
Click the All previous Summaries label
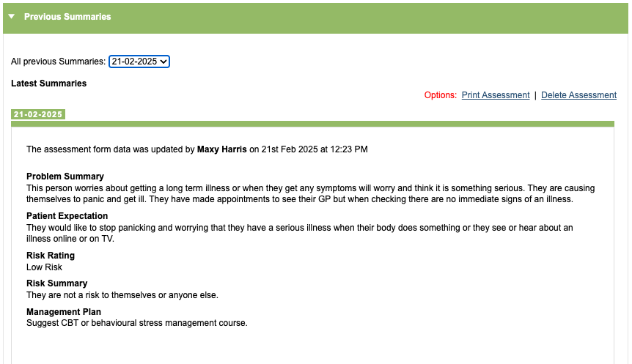[x=58, y=62]
